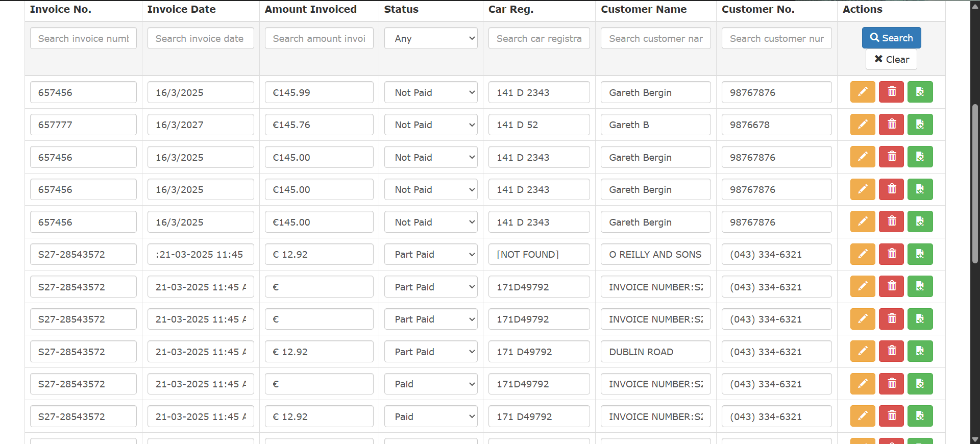
Task: Download O REILLY AND SONS invoice file
Action: click(920, 254)
